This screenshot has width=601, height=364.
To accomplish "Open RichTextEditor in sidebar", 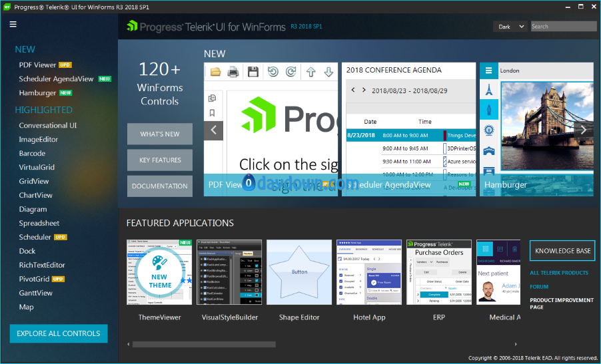I will point(42,266).
